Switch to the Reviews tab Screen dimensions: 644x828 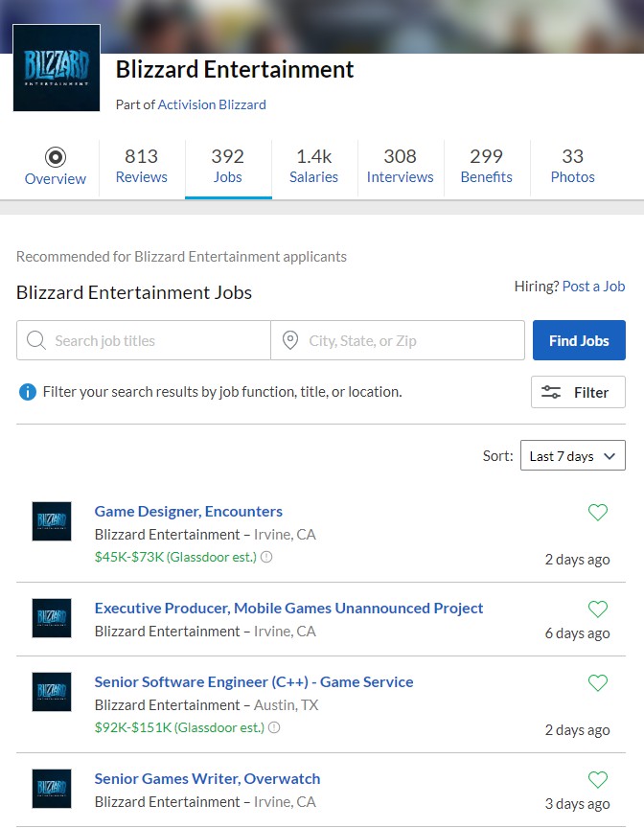coord(142,166)
